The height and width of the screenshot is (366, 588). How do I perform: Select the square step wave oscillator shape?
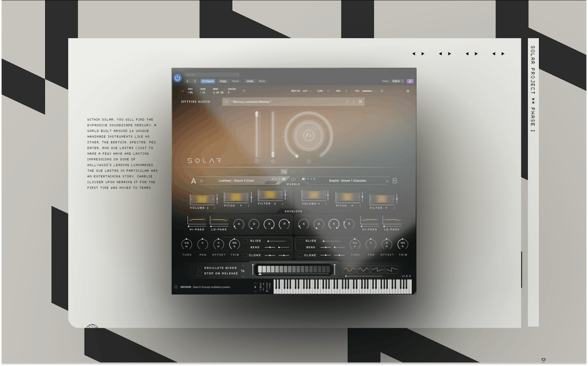pos(392,269)
